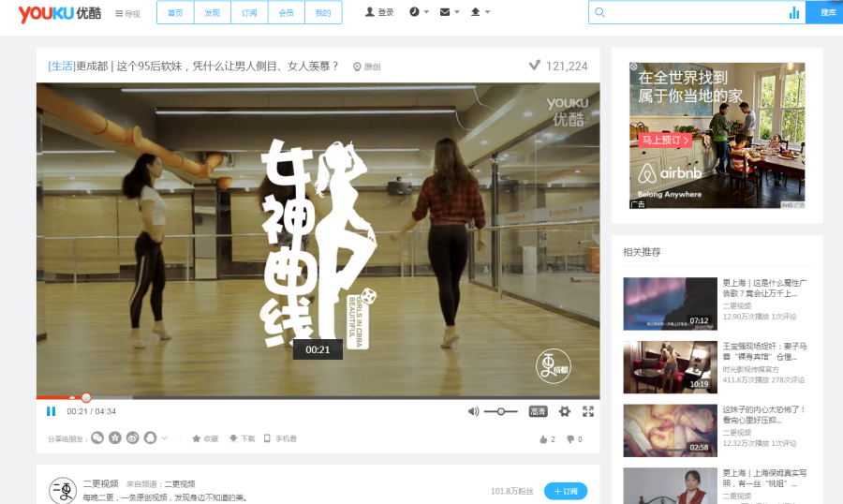Screen dimensions: 843x504
Task: Mute the video with speaker icon
Action: click(473, 411)
